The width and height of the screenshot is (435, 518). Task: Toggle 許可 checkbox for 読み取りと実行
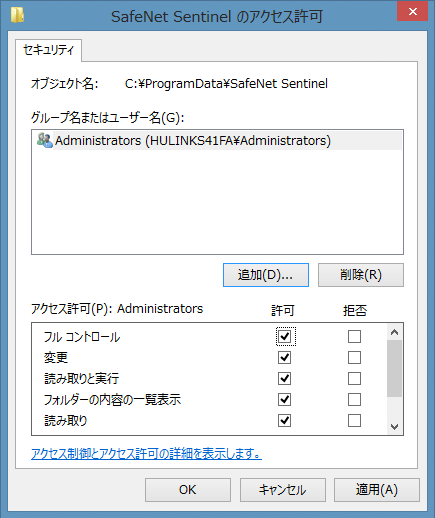tap(284, 379)
